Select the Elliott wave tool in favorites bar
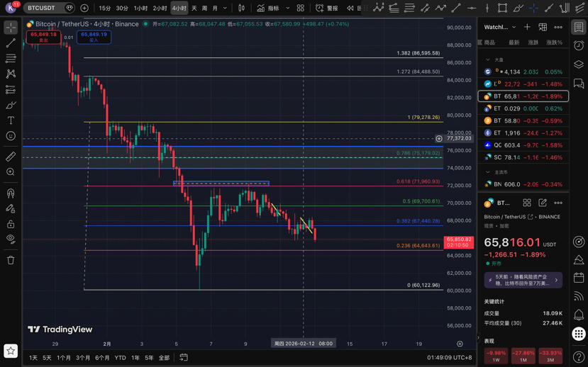 378,8
